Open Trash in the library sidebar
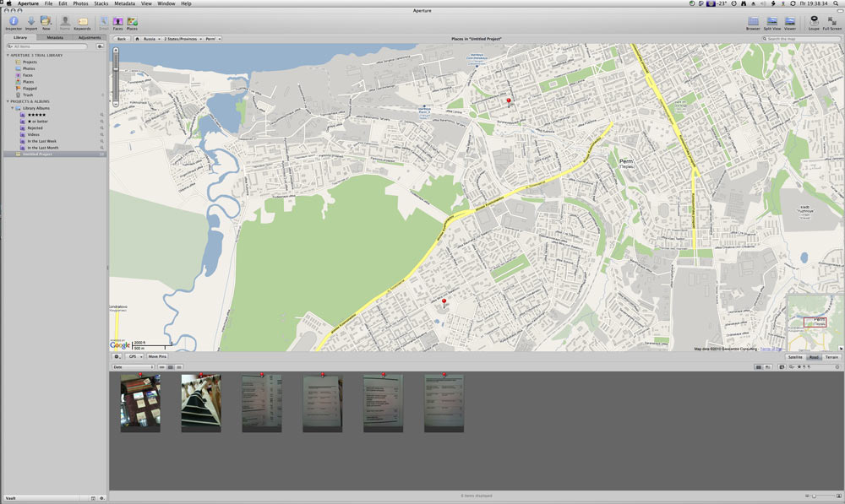The image size is (845, 504). (x=28, y=95)
